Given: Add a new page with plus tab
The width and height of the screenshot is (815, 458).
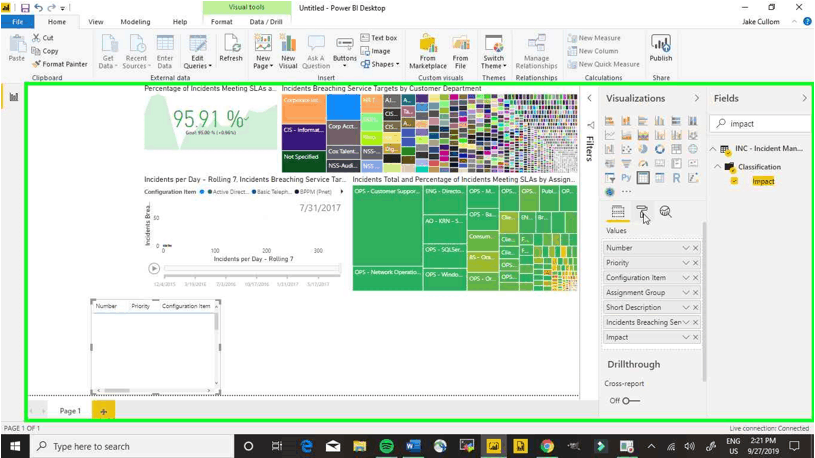Looking at the screenshot, I should (103, 411).
